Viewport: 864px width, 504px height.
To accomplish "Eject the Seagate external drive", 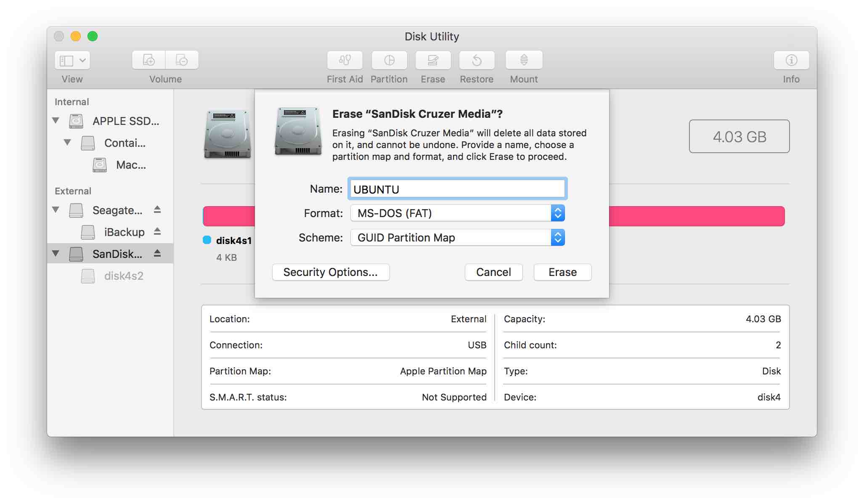I will tap(157, 210).
